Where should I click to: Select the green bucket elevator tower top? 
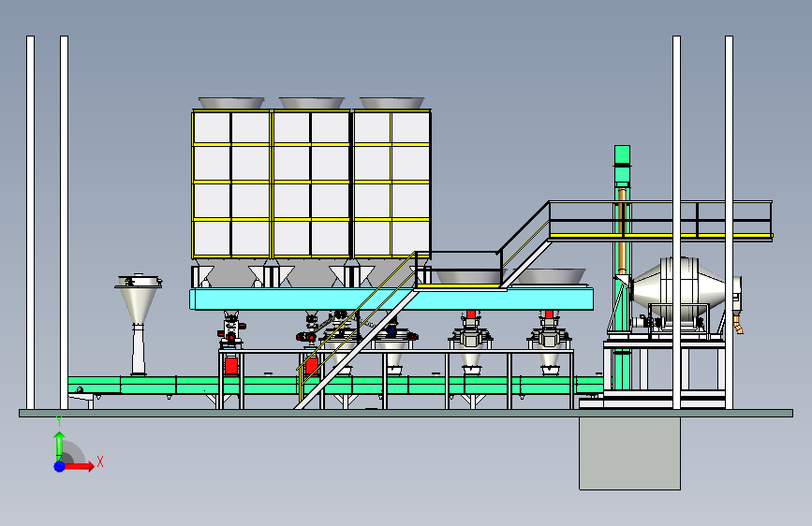(x=622, y=163)
